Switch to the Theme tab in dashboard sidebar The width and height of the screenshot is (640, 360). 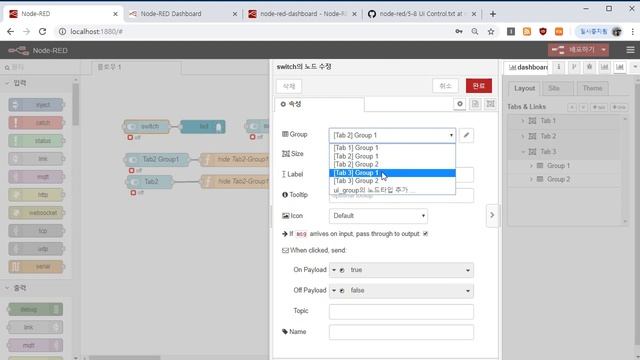pos(592,88)
